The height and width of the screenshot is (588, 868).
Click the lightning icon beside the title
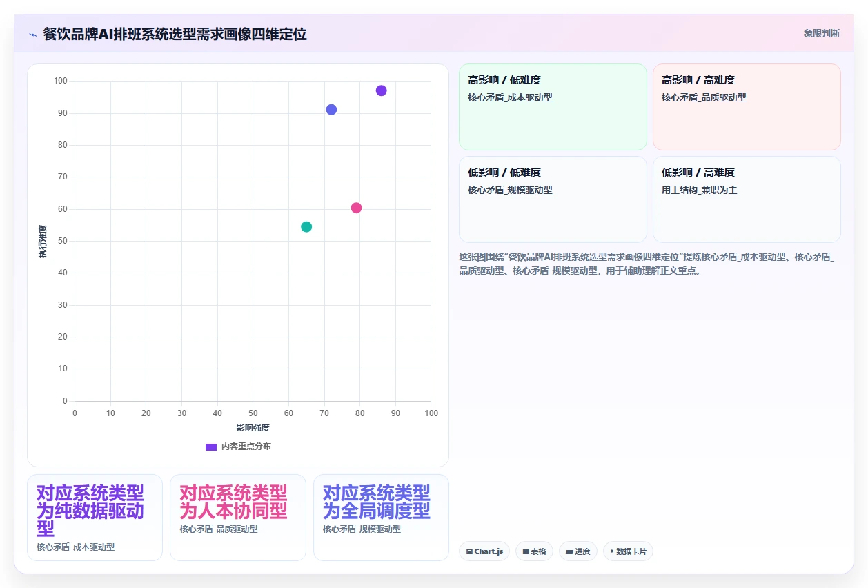click(x=33, y=35)
